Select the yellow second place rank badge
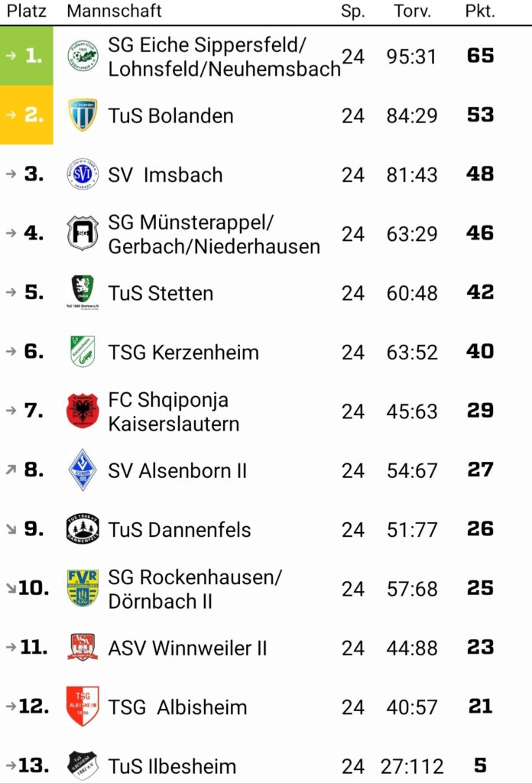Image resolution: width=532 pixels, height=783 pixels. click(27, 115)
